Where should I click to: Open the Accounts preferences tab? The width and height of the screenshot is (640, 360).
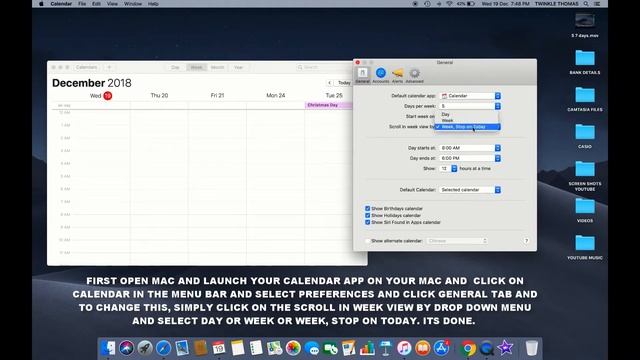380,76
